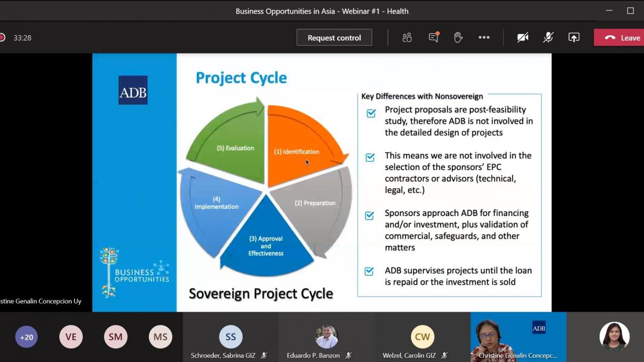The height and width of the screenshot is (362, 644).
Task: Click the Request control button
Action: [334, 38]
